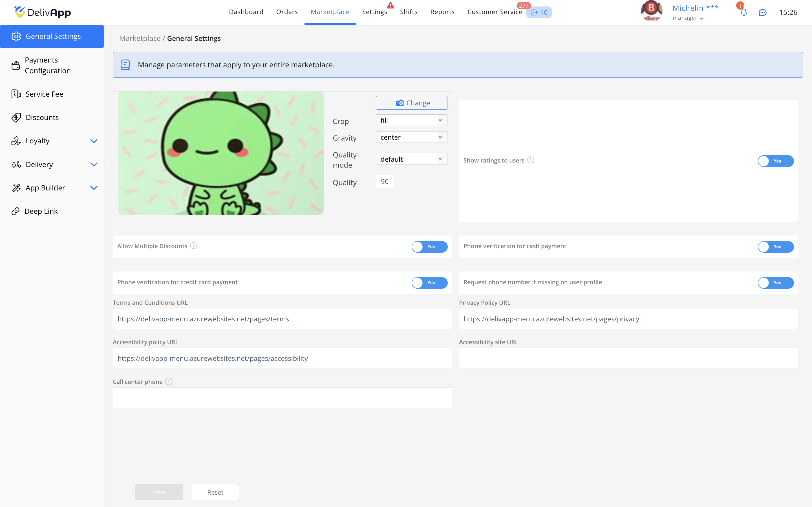
Task: Open the chat messages icon
Action: 762,12
